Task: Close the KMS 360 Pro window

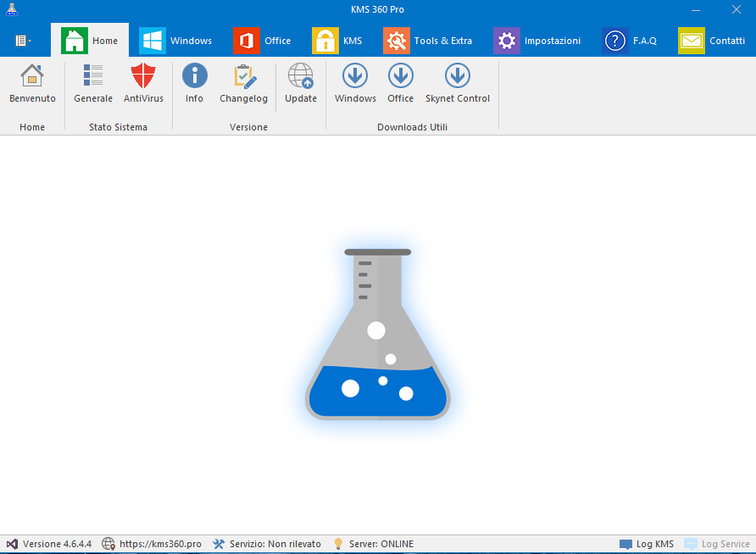Action: point(737,9)
